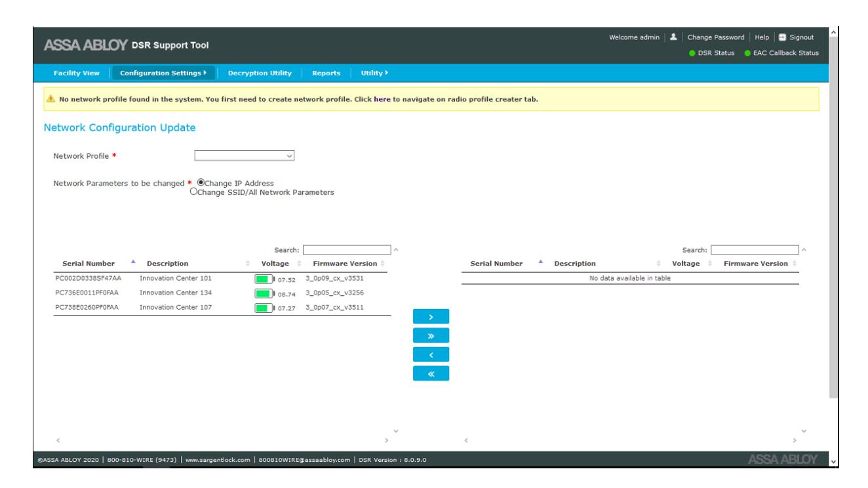Select Change SSID/All Network Parameters radio option
868x488 pixels.
pos(193,192)
